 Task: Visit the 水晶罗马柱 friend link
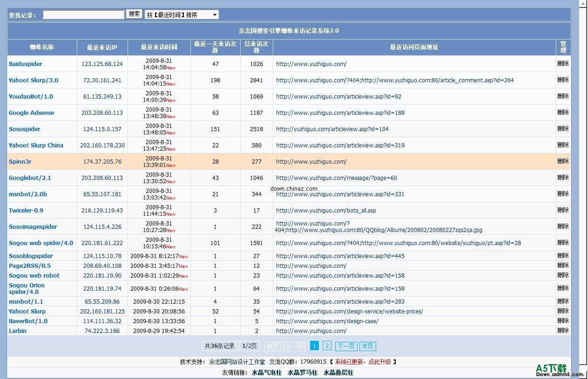click(302, 372)
